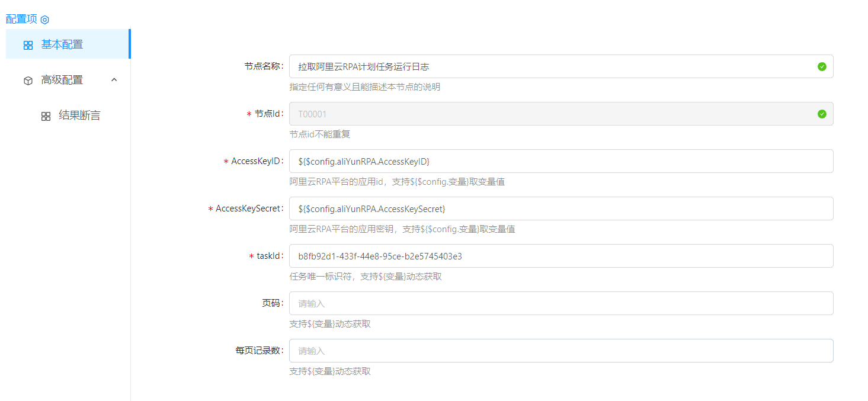Click the grid icon beside 结果断言
Viewport: 868px width, 401px height.
46,116
